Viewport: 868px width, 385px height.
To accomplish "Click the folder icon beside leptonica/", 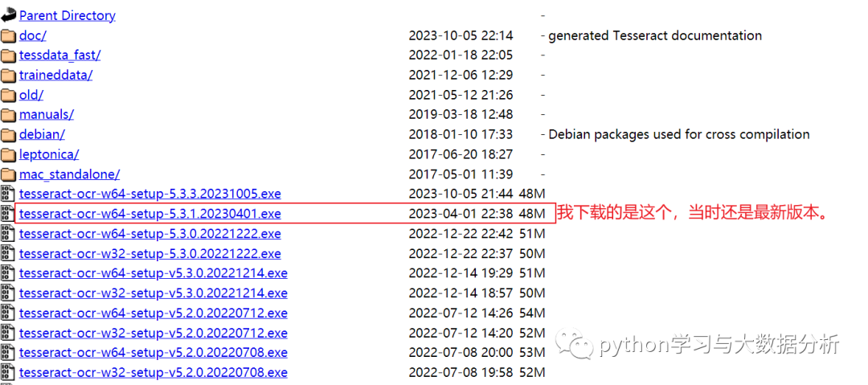I will [x=8, y=154].
